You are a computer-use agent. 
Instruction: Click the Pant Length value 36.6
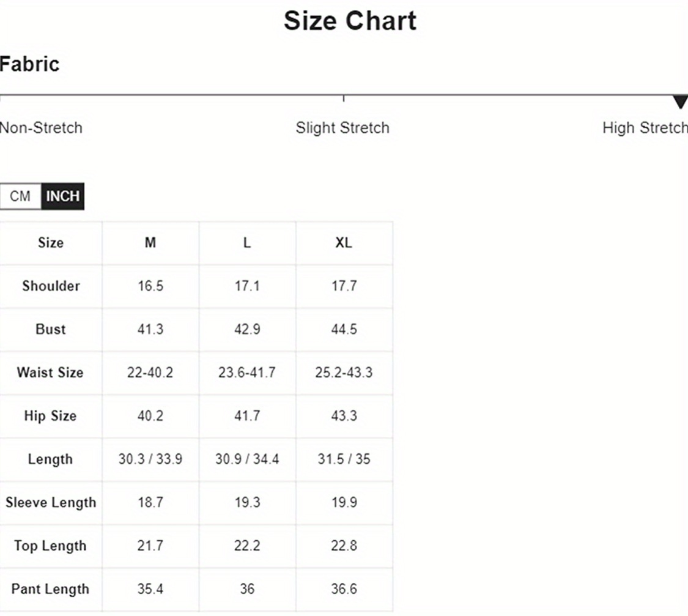pos(344,589)
